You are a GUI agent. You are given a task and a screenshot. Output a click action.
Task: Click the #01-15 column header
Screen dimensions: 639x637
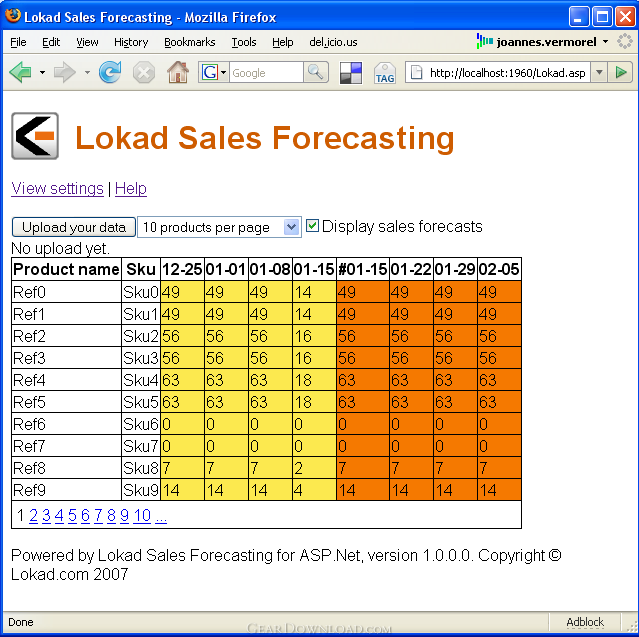pos(363,269)
